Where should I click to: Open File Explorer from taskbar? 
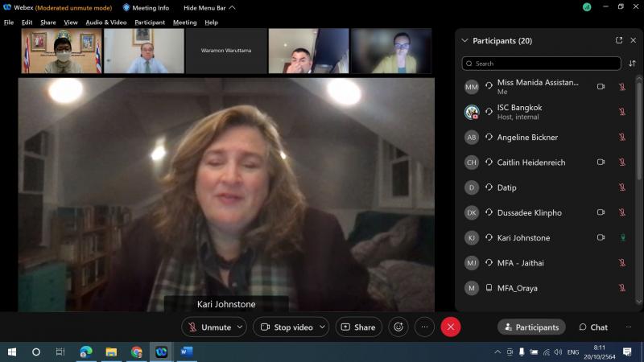click(x=111, y=352)
